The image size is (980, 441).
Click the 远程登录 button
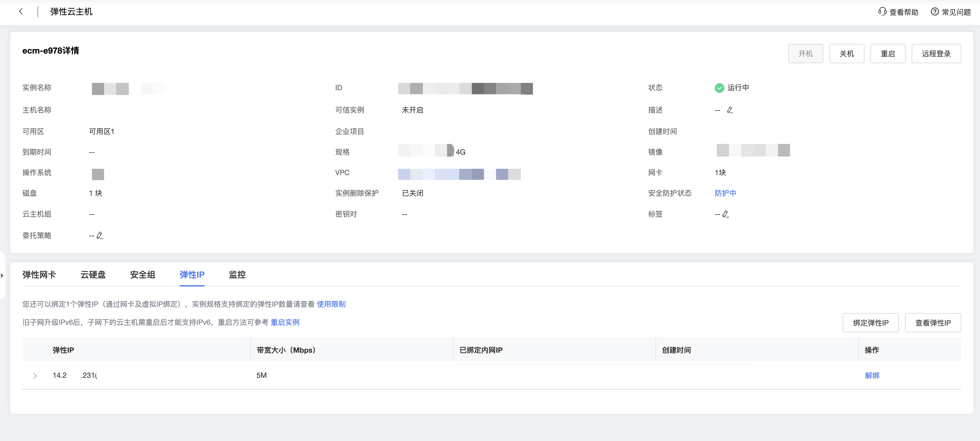[936, 54]
